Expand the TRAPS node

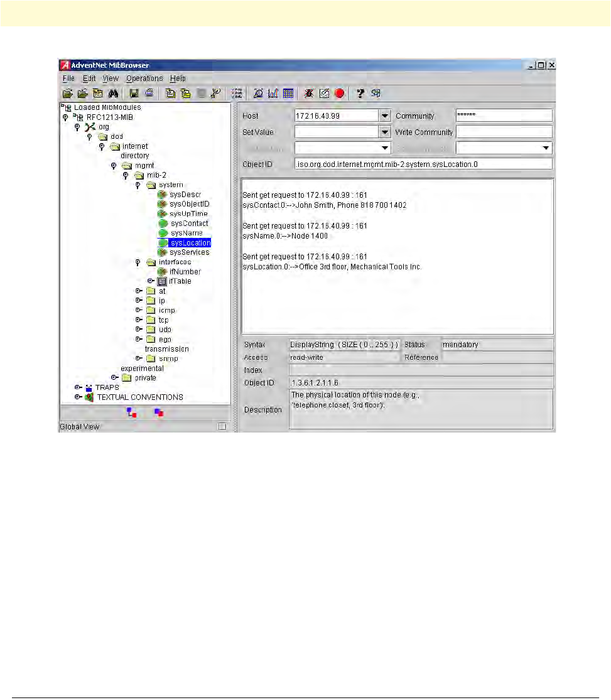(78, 387)
